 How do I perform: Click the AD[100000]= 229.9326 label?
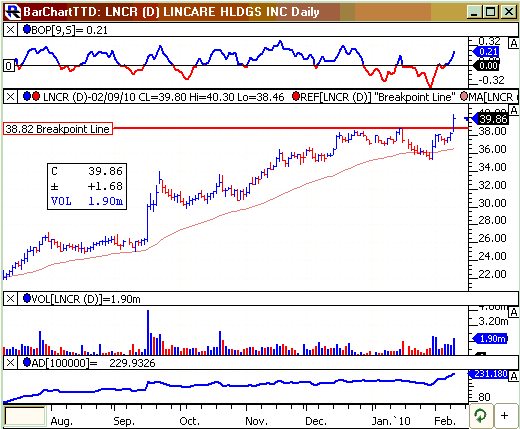93,363
